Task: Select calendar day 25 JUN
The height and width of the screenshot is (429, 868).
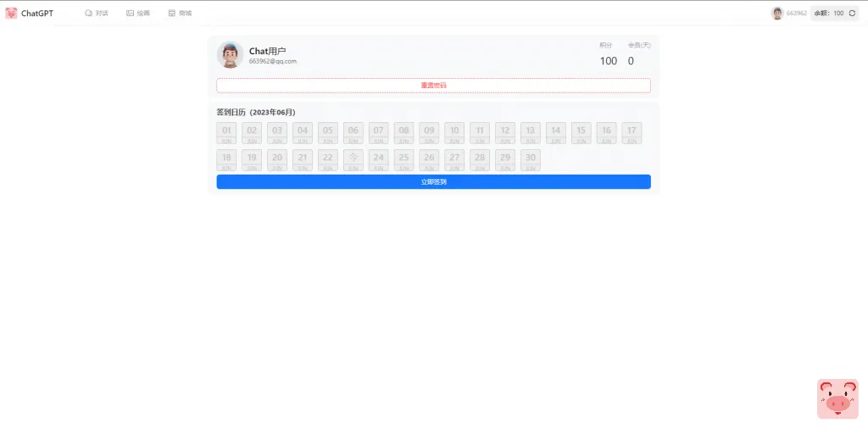Action: point(404,160)
